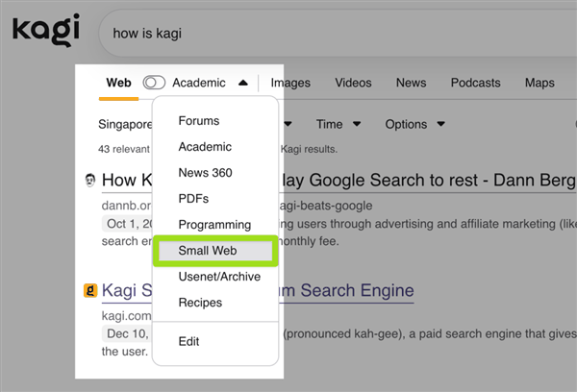Choose Forums from the lens menu
Viewport: 577px width, 392px height.
point(199,121)
